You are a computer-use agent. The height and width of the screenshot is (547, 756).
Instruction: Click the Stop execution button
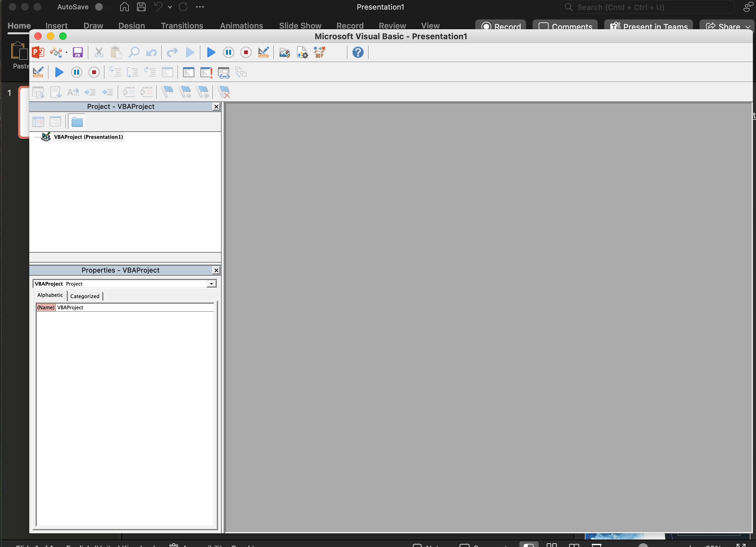94,72
